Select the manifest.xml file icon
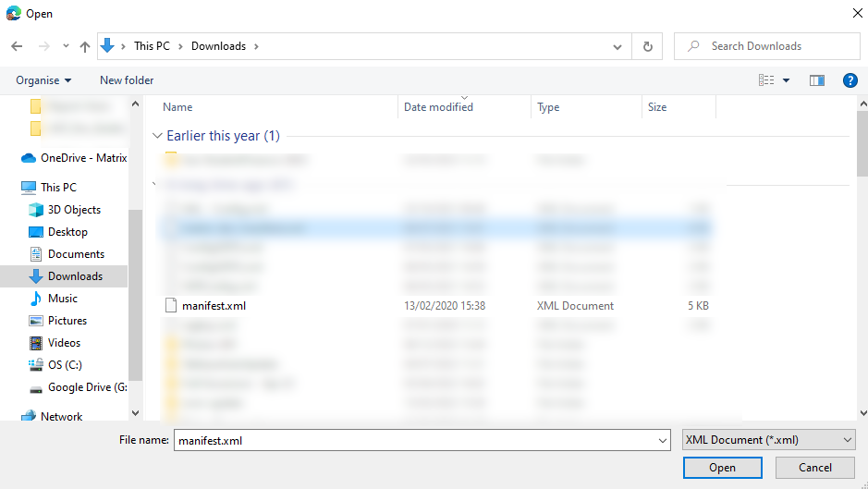This screenshot has width=868, height=489. [170, 305]
